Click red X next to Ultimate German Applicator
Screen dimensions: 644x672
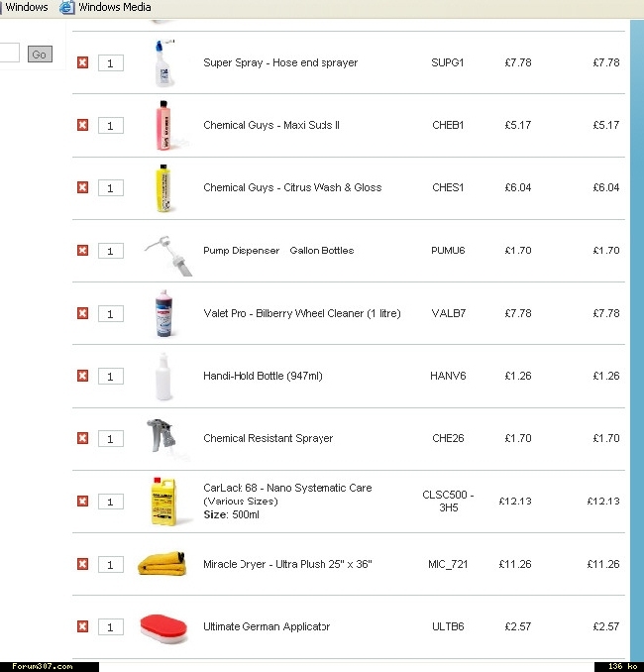[82, 626]
